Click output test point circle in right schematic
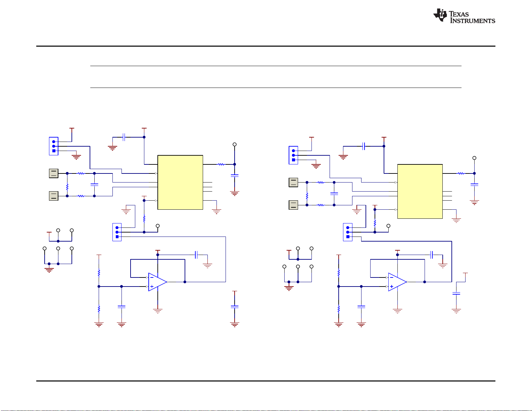Image resolution: width=532 pixels, height=411 pixels. pyautogui.click(x=474, y=158)
